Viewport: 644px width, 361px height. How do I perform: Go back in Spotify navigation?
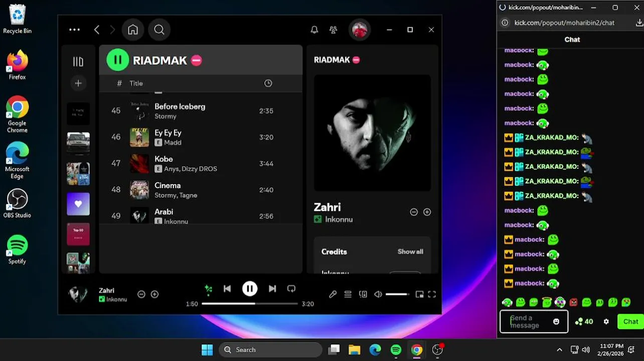click(97, 30)
